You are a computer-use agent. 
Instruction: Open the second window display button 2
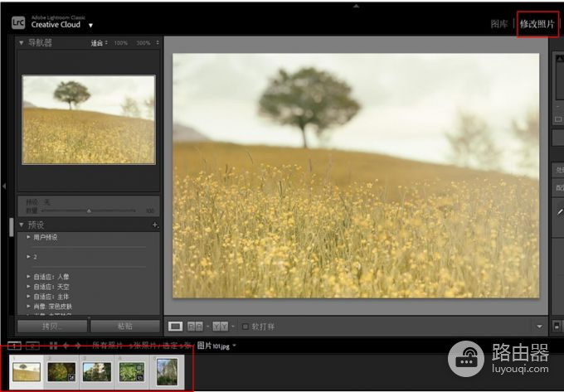[x=32, y=346]
